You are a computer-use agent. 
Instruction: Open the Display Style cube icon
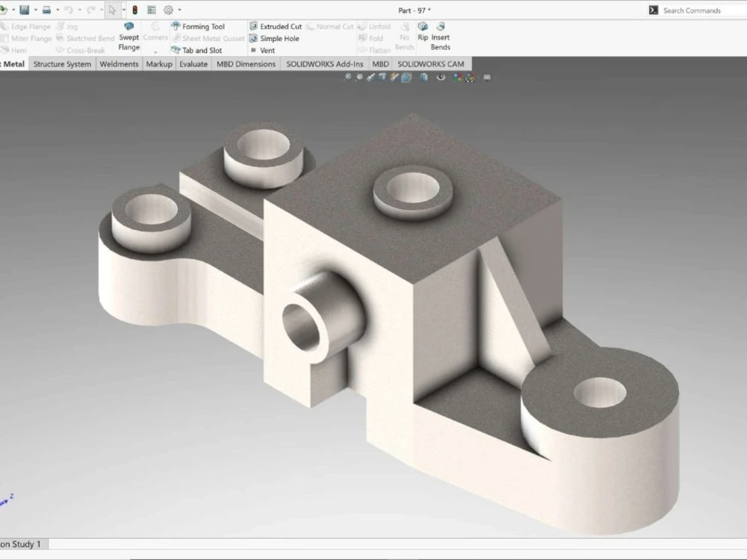click(x=424, y=77)
